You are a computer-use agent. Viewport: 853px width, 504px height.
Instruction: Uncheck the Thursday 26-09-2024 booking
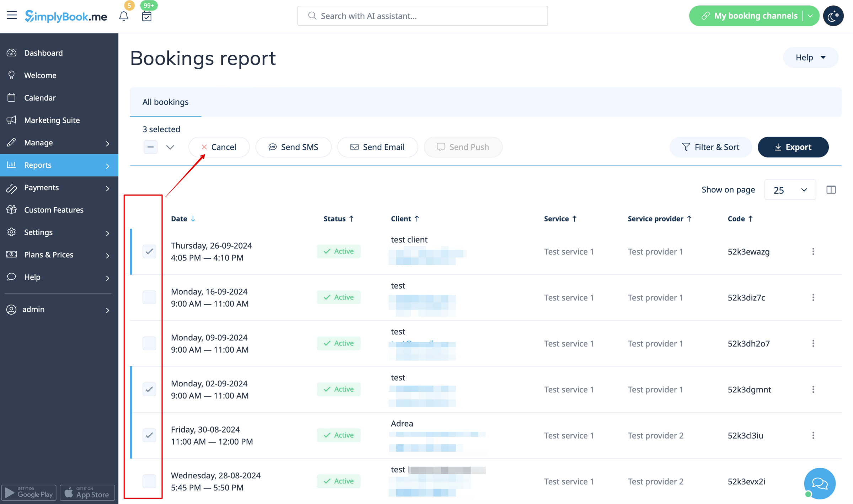click(149, 251)
